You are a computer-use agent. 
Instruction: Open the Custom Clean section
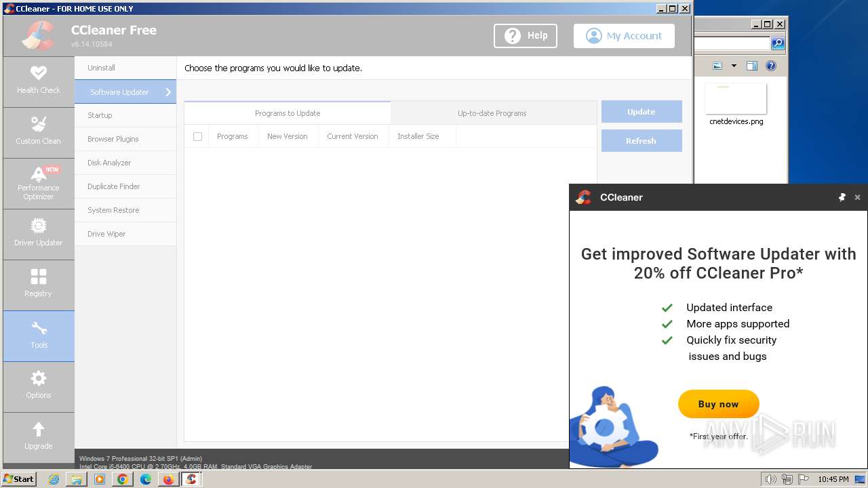(39, 132)
